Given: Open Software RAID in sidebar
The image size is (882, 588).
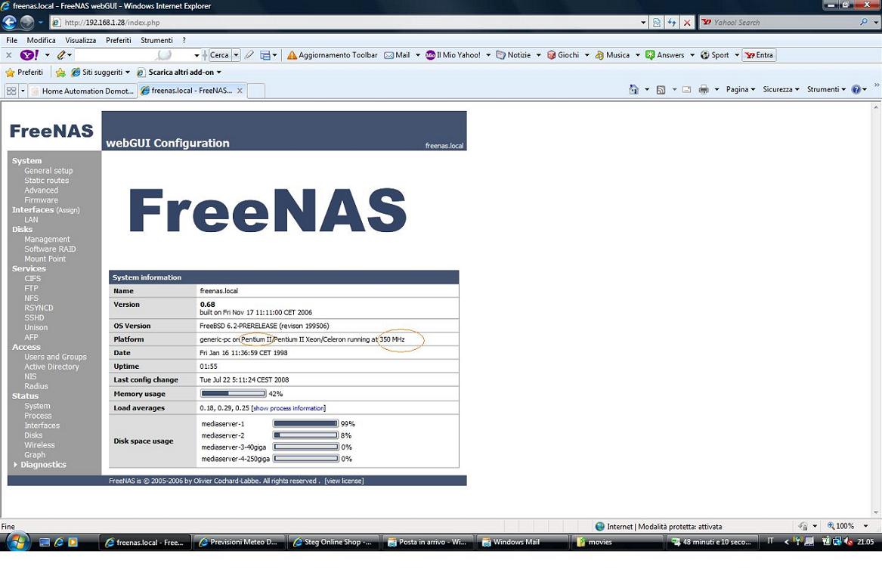Looking at the screenshot, I should 50,249.
